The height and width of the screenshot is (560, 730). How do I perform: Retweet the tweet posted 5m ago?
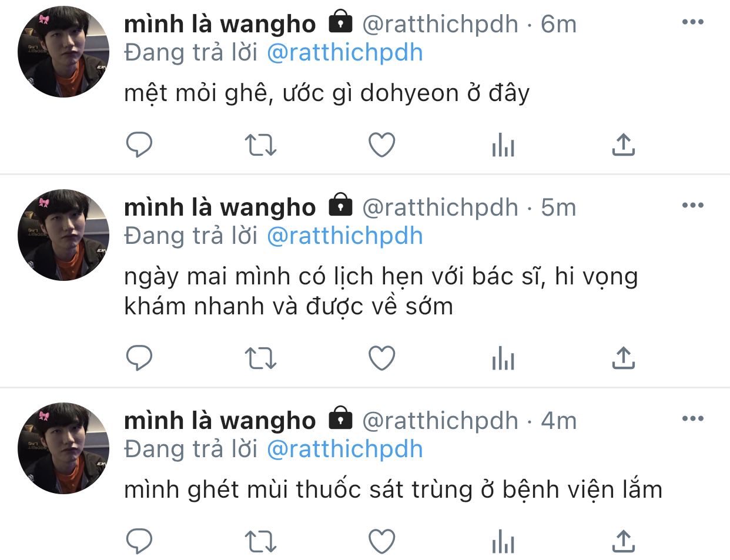coord(260,358)
